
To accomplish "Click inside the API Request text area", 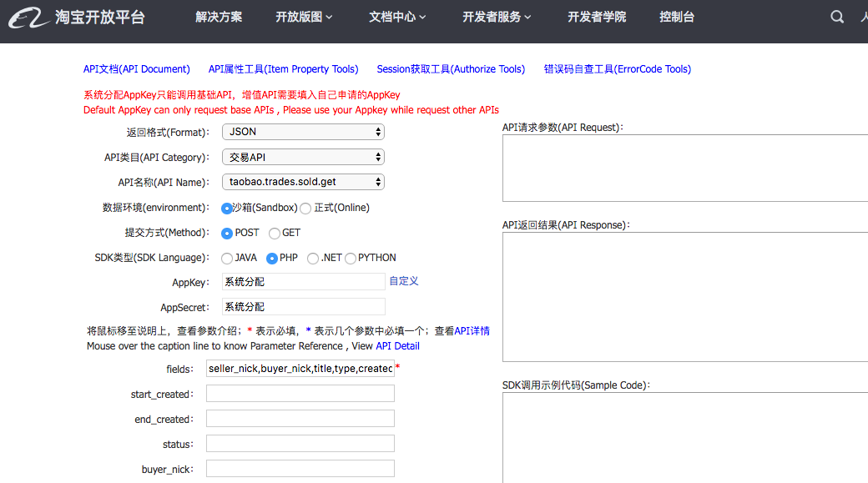I will (685, 169).
